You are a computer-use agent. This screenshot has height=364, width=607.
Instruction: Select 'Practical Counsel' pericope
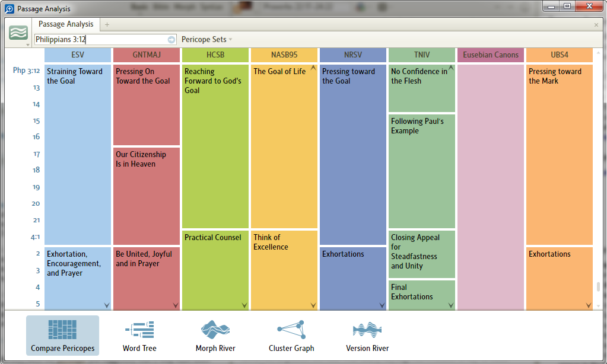pyautogui.click(x=215, y=270)
